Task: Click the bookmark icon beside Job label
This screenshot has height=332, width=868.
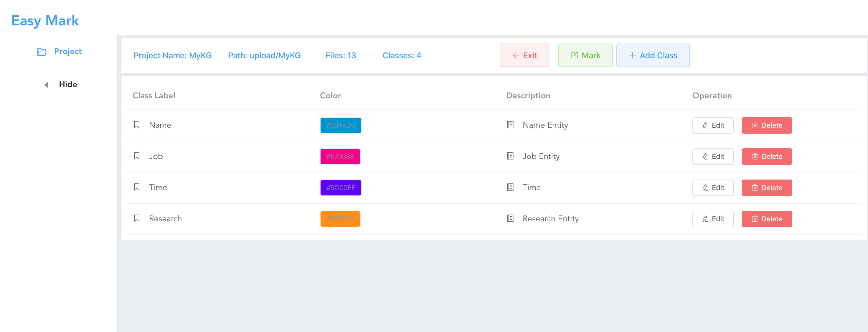Action: [136, 156]
